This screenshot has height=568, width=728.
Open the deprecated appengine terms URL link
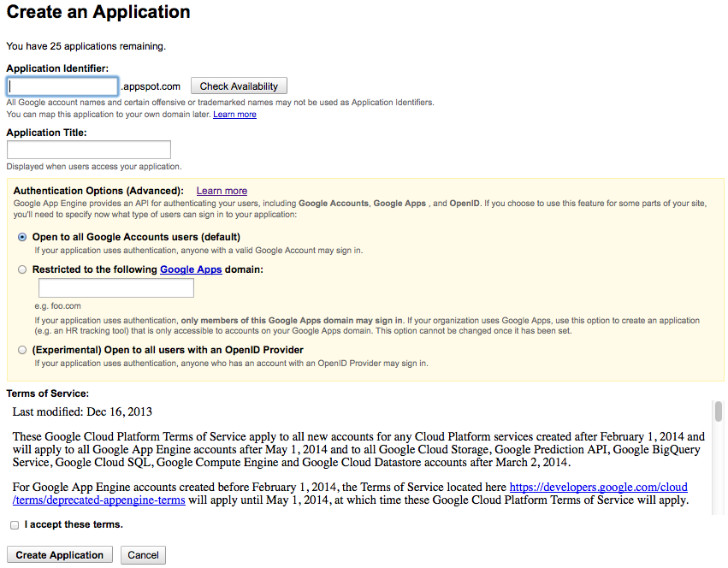coord(599,488)
